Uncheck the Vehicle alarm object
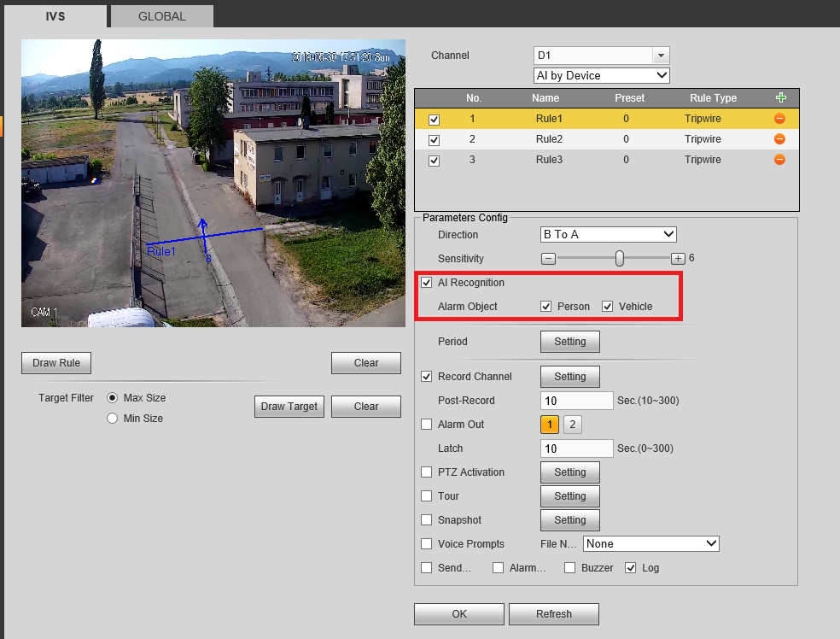840x639 pixels. [608, 307]
